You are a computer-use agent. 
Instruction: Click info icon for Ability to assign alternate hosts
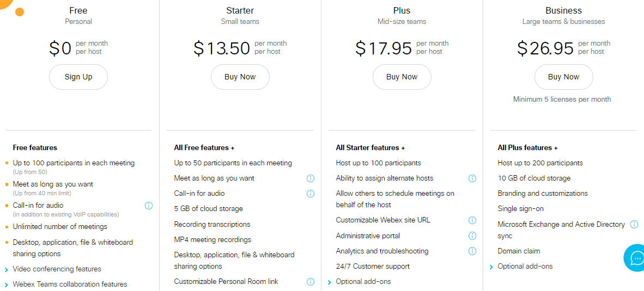coord(472,178)
